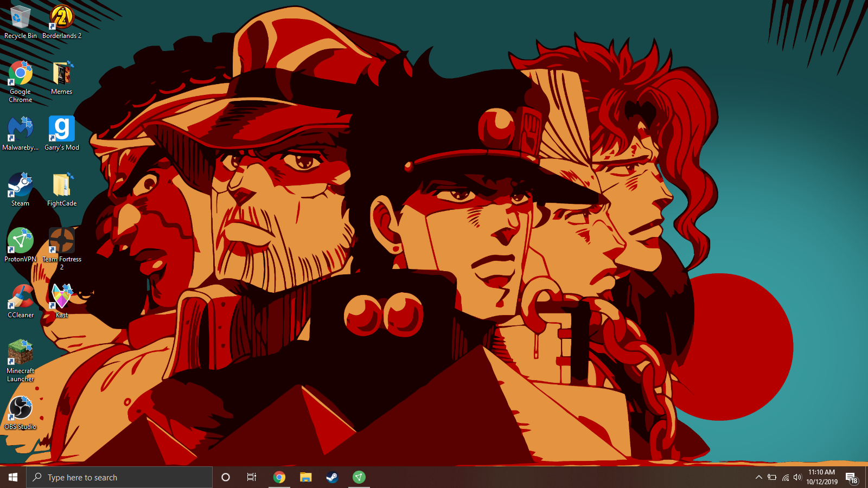Show hidden system tray icons

point(759,477)
